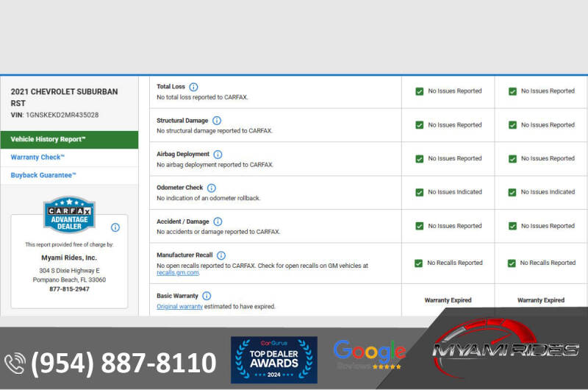This screenshot has height=390, width=588.
Task: Select Vehicle History Report tab
Action: click(69, 139)
